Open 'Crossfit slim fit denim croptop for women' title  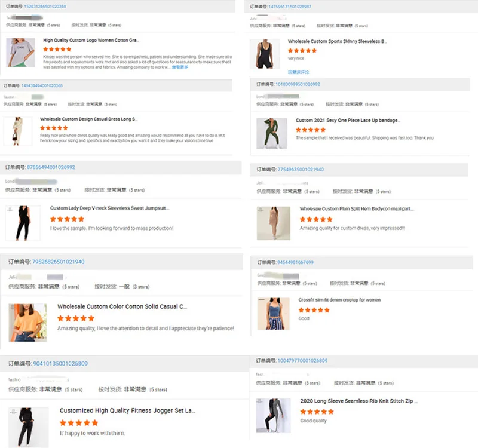point(339,300)
